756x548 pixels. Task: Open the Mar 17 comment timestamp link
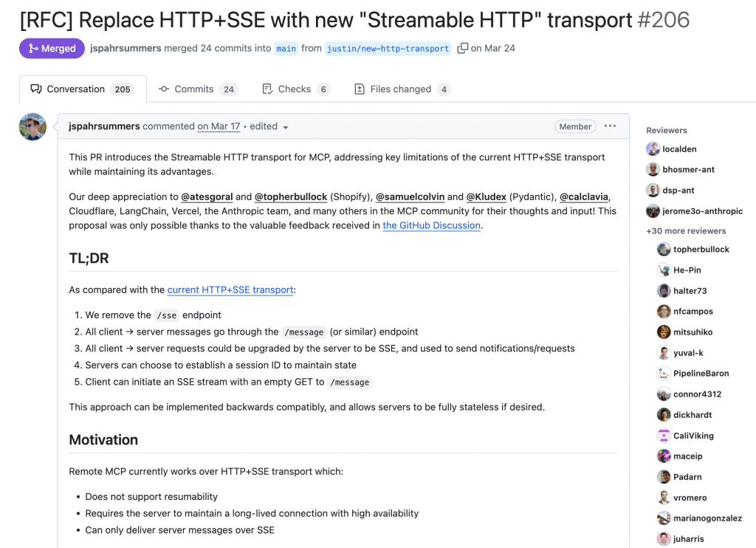pyautogui.click(x=219, y=127)
